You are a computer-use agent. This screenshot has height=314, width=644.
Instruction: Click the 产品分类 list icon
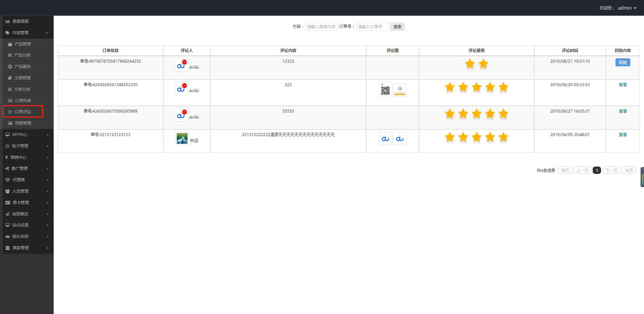coord(10,55)
